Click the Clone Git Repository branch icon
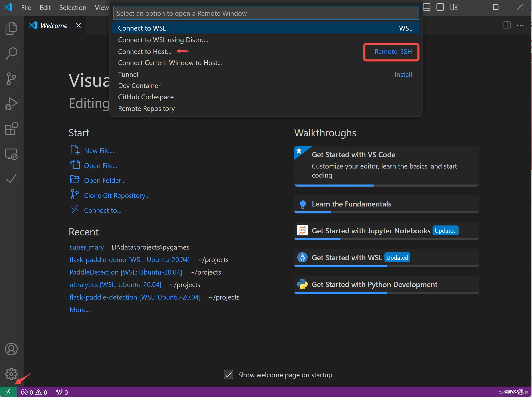Viewport: 532px width, 397px height. pyautogui.click(x=75, y=194)
